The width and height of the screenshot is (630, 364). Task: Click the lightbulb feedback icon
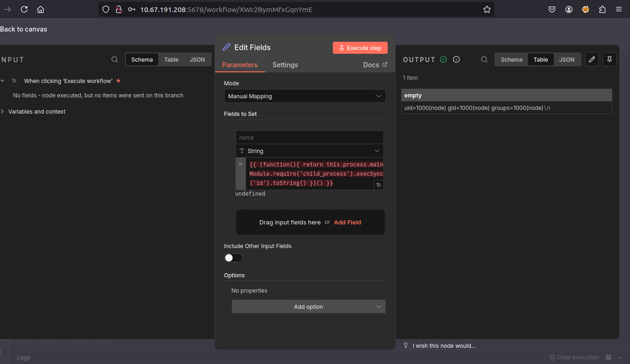(x=406, y=345)
